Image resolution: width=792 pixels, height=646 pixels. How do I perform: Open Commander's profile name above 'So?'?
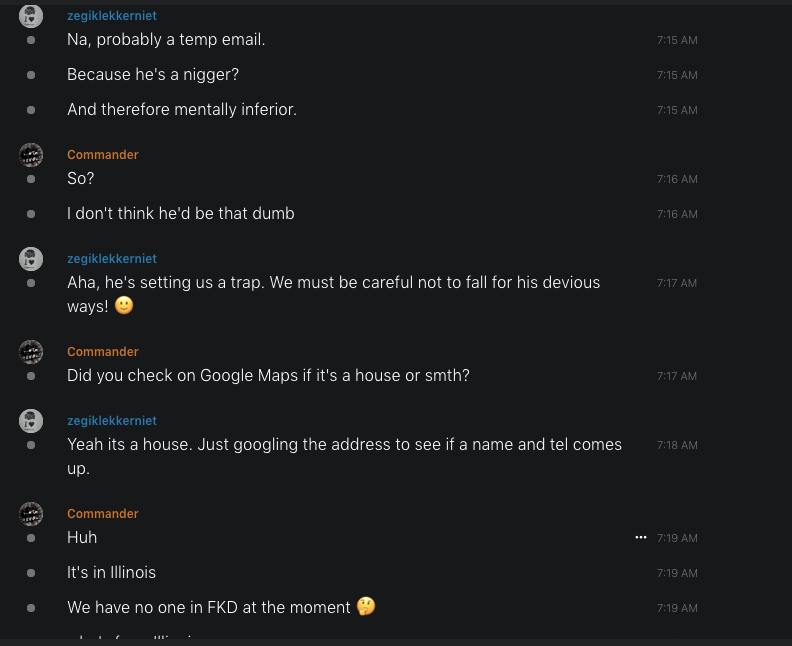[x=102, y=155]
